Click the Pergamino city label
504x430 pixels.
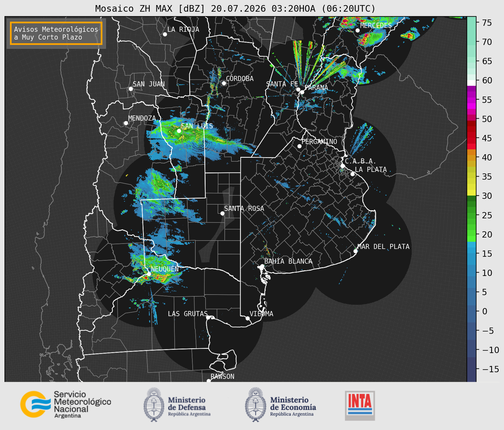(319, 141)
